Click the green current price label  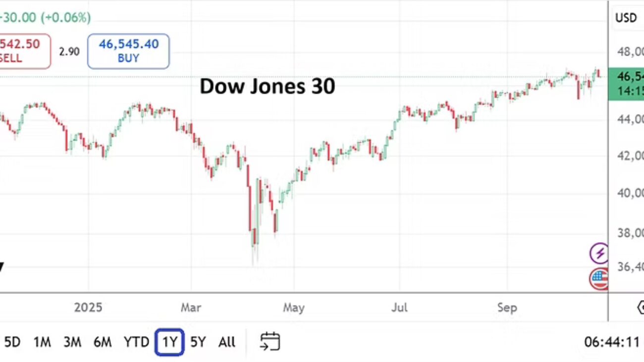pos(626,84)
